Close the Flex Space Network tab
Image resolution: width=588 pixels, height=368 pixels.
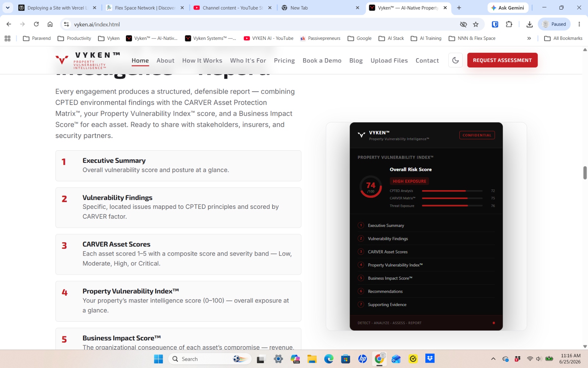182,8
